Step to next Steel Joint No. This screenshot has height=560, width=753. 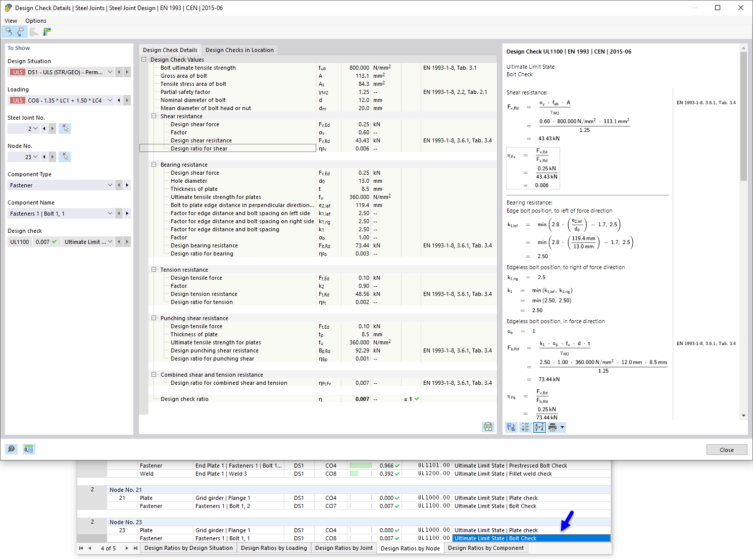52,129
